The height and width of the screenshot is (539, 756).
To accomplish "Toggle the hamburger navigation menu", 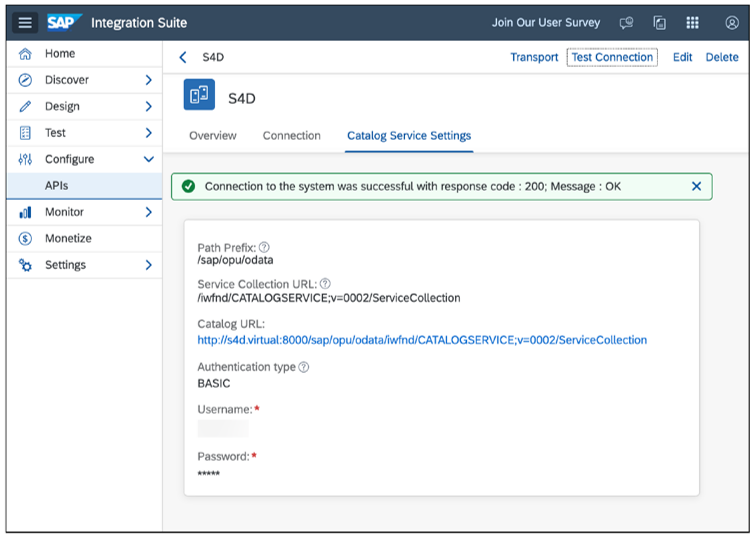I will 26,23.
